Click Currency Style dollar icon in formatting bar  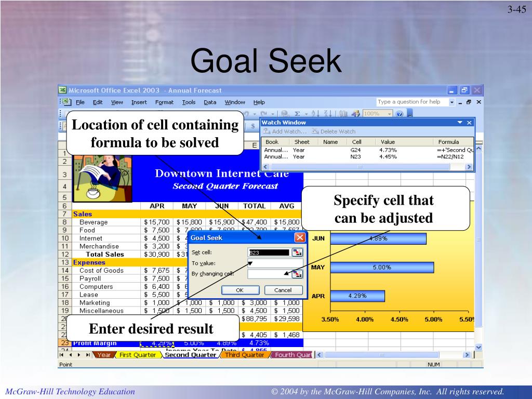pyautogui.click(x=253, y=126)
